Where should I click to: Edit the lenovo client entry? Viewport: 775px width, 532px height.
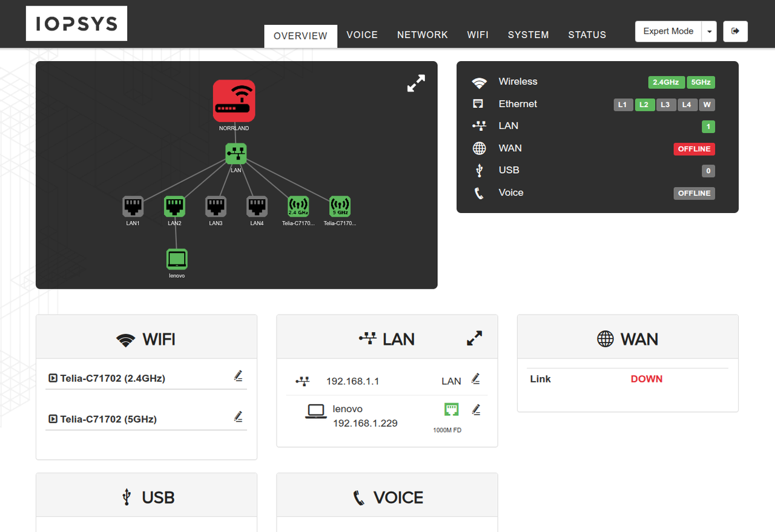point(476,410)
